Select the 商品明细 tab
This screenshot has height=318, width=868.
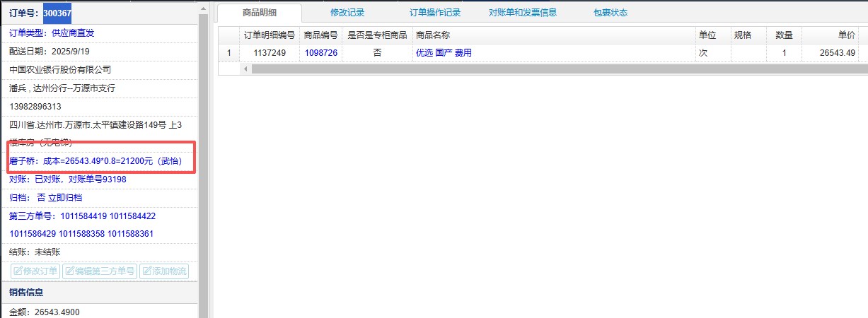pyautogui.click(x=260, y=13)
